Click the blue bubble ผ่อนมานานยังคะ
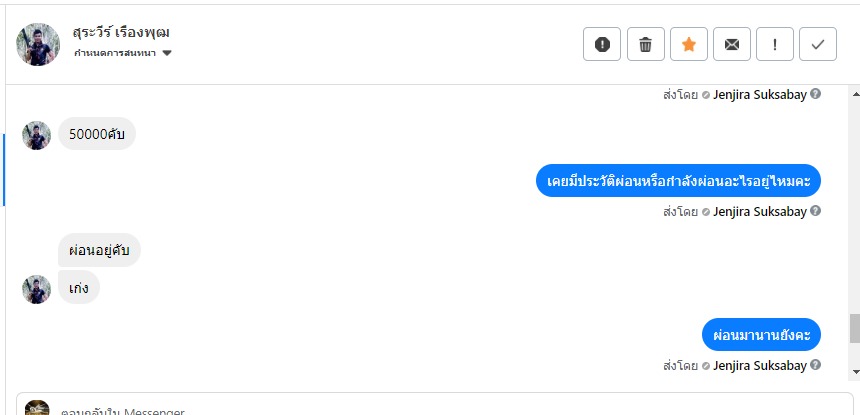 [761, 334]
